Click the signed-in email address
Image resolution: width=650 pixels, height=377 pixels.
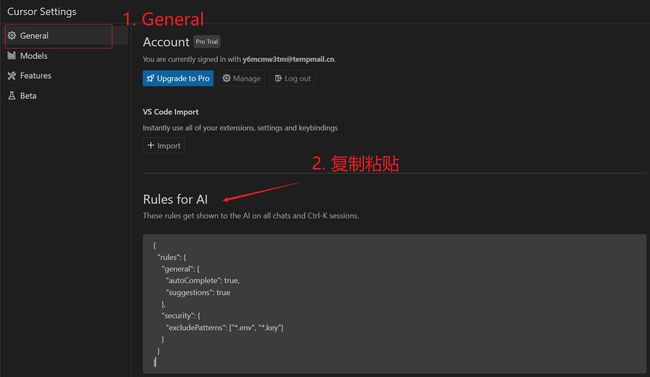(289, 59)
